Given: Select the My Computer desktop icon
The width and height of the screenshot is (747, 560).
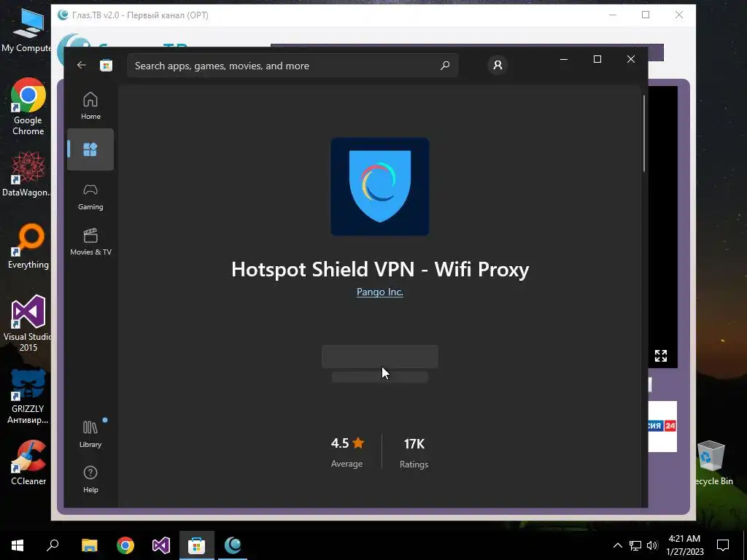Looking at the screenshot, I should 26,31.
